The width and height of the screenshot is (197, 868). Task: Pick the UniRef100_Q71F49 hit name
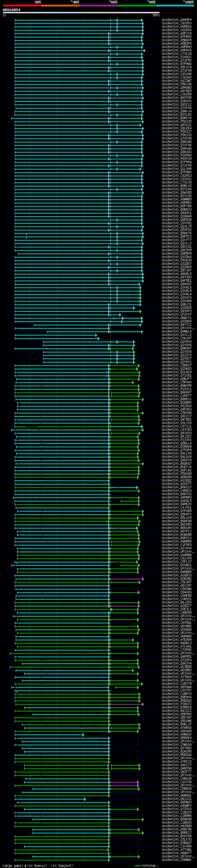pyautogui.click(x=177, y=71)
